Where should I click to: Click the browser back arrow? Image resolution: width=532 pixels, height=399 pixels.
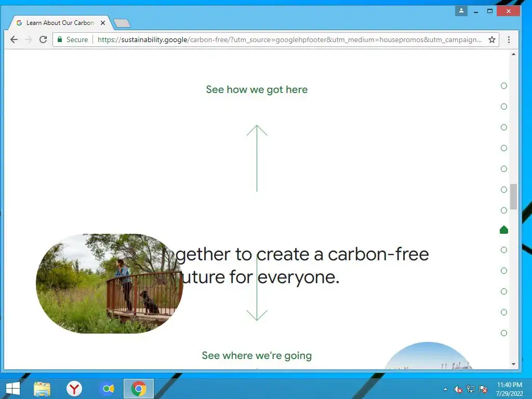click(x=14, y=39)
